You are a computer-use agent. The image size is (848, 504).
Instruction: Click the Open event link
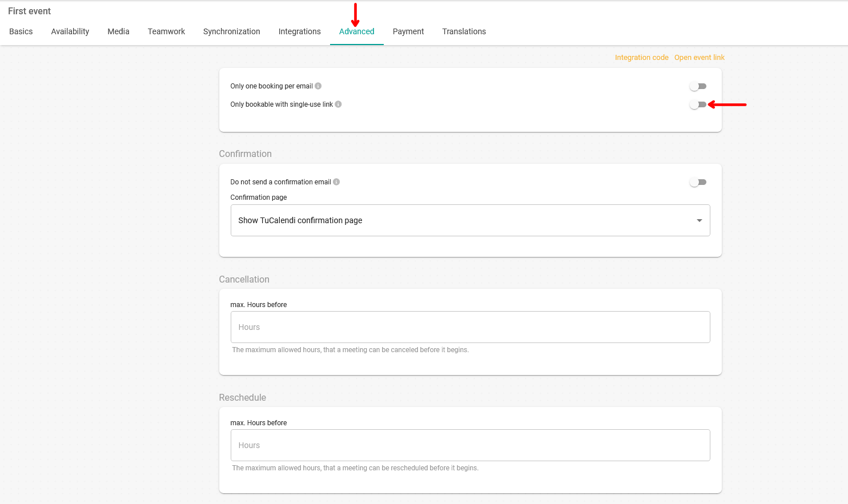click(699, 58)
